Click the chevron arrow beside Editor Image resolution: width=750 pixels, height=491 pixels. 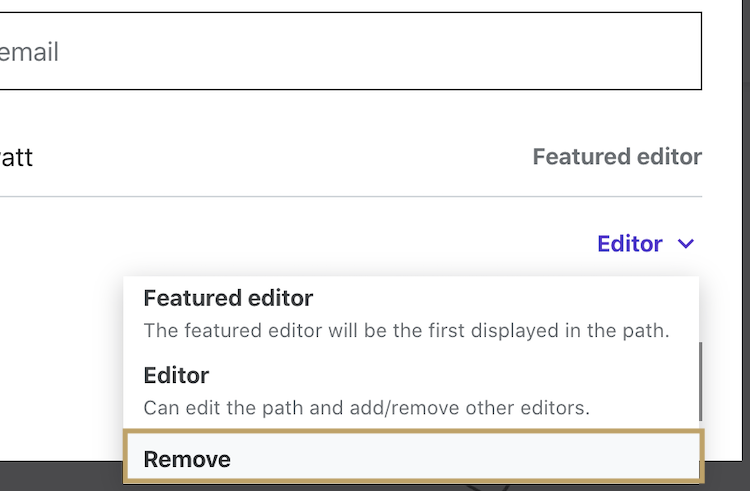[686, 244]
